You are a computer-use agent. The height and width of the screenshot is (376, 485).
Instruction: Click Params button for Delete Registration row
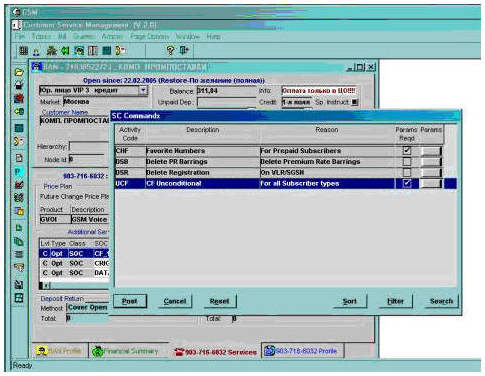(431, 172)
